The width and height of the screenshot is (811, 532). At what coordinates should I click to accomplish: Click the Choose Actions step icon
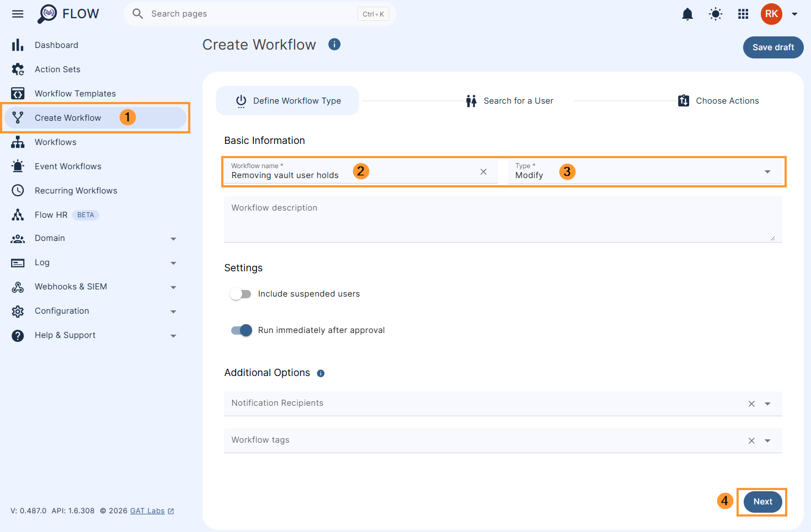coord(684,100)
